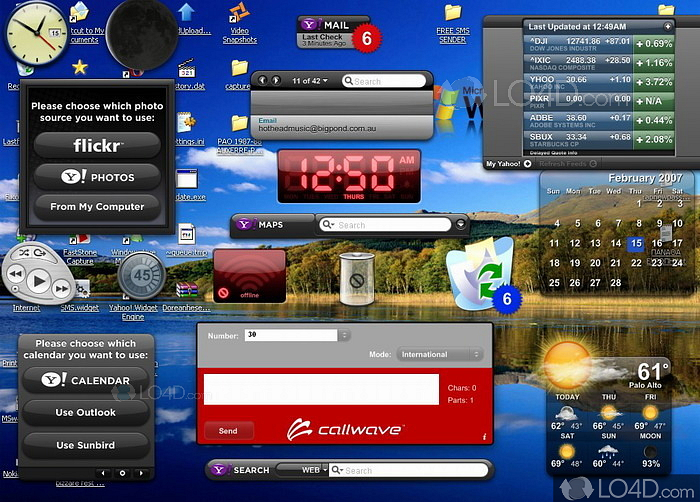
Task: Open the analog clock widget
Action: pyautogui.click(x=36, y=33)
